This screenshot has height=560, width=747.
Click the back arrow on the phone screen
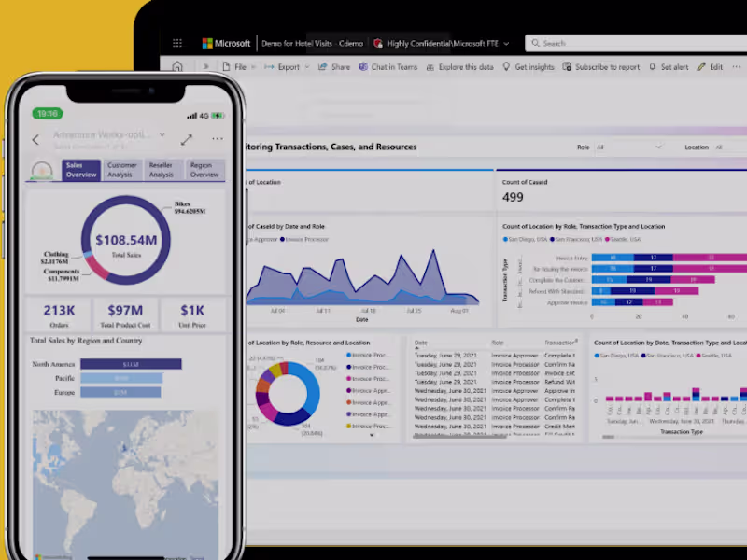tap(35, 140)
